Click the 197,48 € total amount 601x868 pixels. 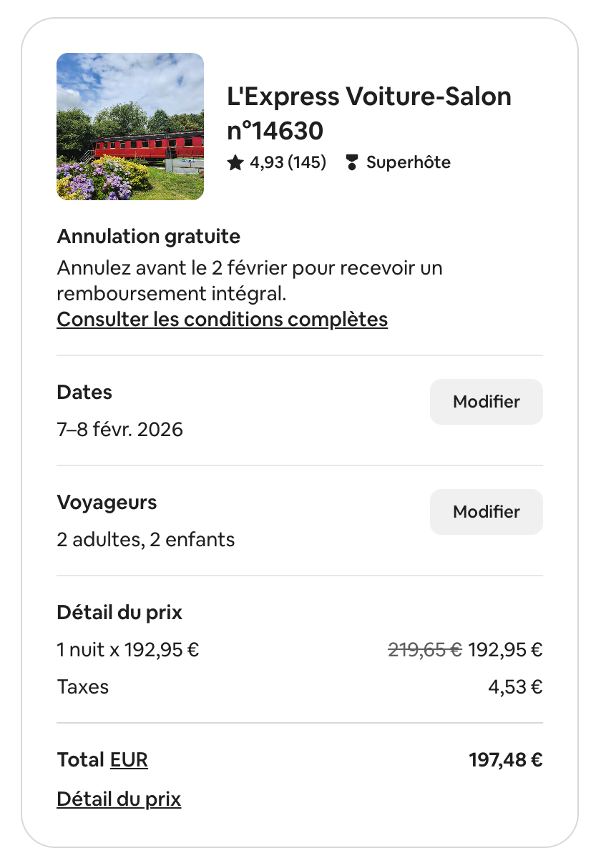[506, 760]
